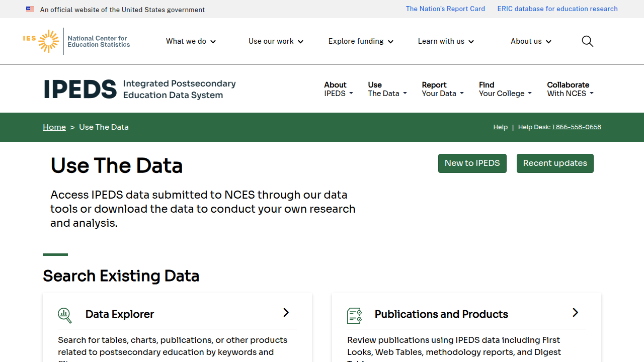The image size is (644, 362).
Task: Click the arrow on Publications and Products card
Action: (x=575, y=313)
